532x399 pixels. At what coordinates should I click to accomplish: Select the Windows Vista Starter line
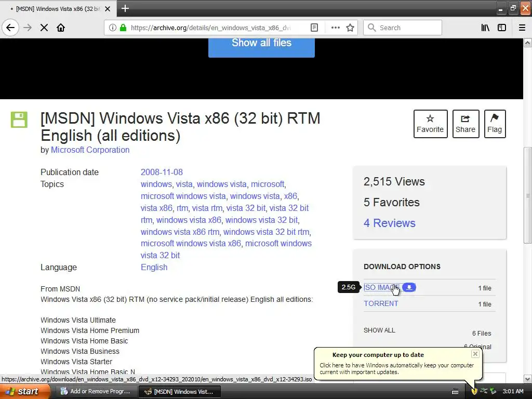[x=76, y=362]
